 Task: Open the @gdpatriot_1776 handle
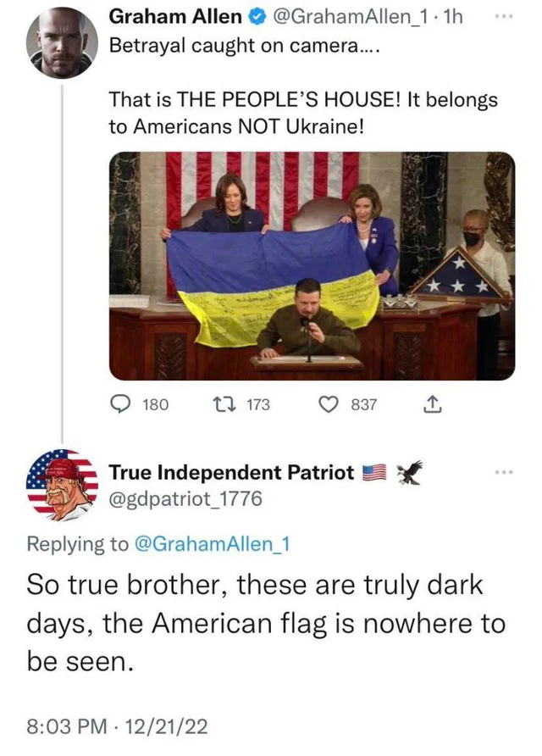pos(186,500)
